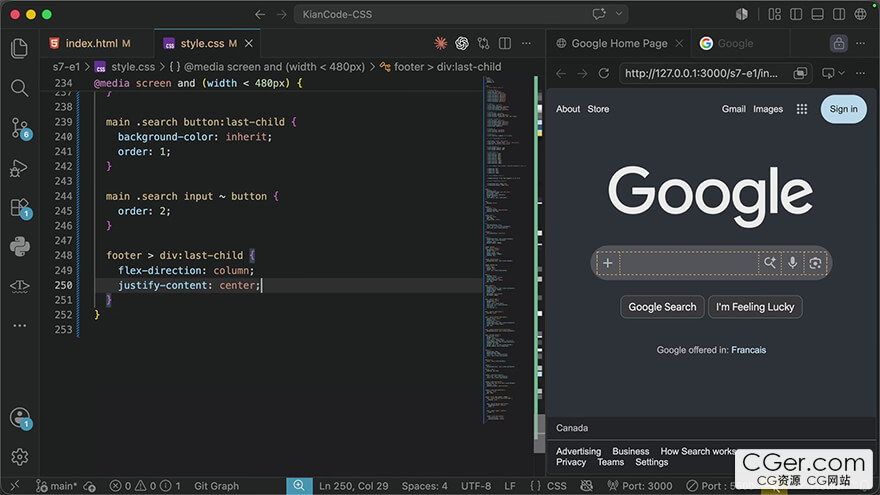Open the Google apps grid icon
Viewport: 880px width, 495px height.
coord(802,109)
